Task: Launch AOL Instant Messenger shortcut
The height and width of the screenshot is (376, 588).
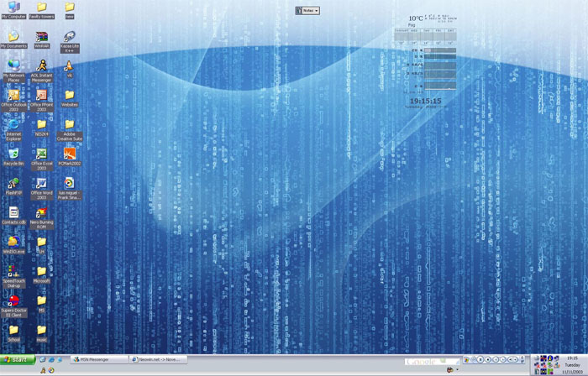Action: [x=42, y=70]
